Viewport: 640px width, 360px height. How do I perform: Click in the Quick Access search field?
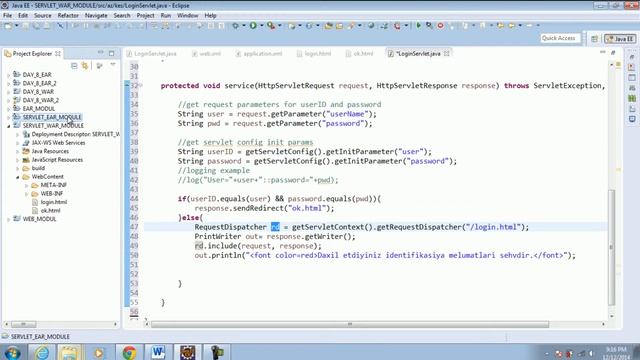point(560,38)
